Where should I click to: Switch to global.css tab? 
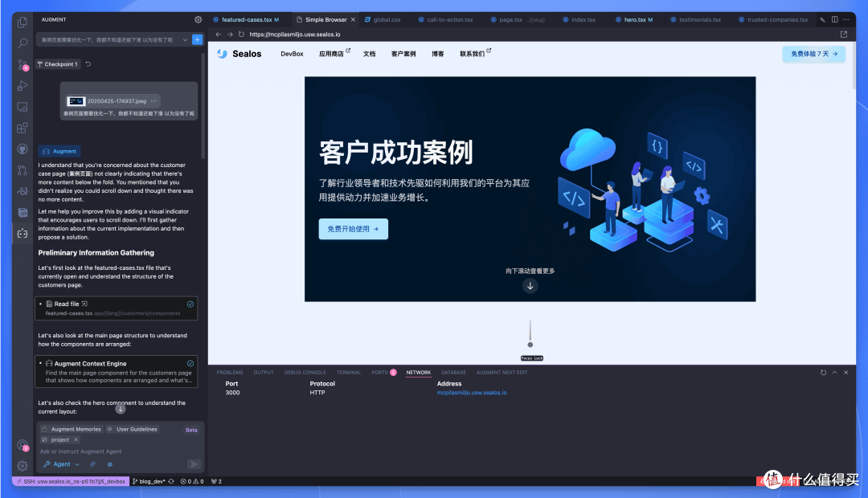click(387, 19)
